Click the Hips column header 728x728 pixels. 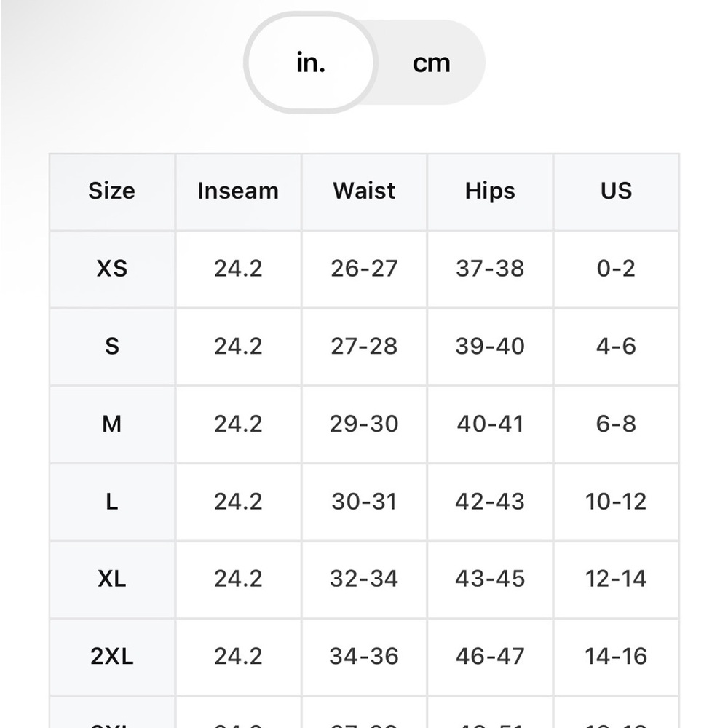click(490, 191)
